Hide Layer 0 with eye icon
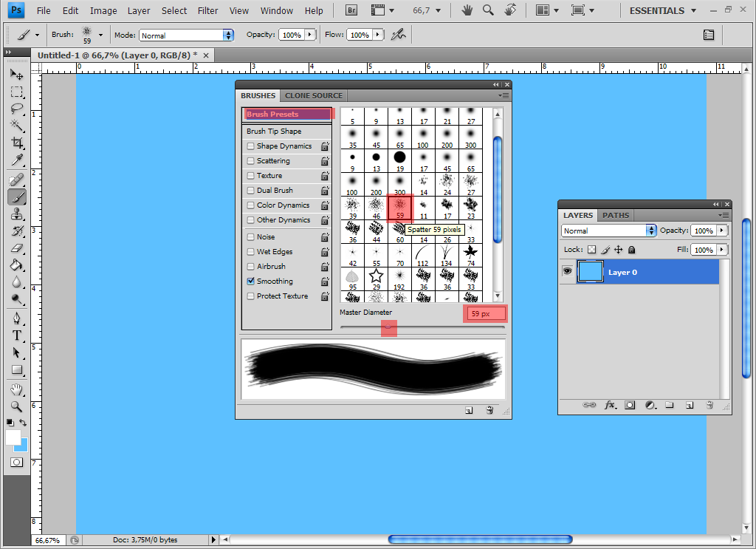 [568, 272]
